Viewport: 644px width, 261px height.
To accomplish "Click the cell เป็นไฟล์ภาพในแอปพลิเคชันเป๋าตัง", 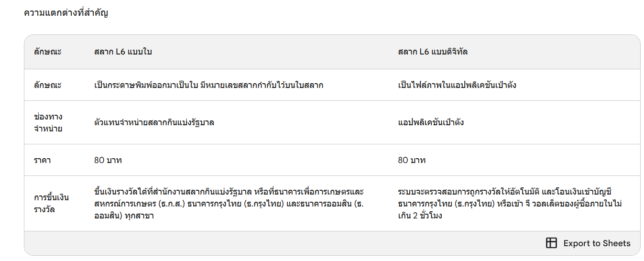I will point(457,85).
